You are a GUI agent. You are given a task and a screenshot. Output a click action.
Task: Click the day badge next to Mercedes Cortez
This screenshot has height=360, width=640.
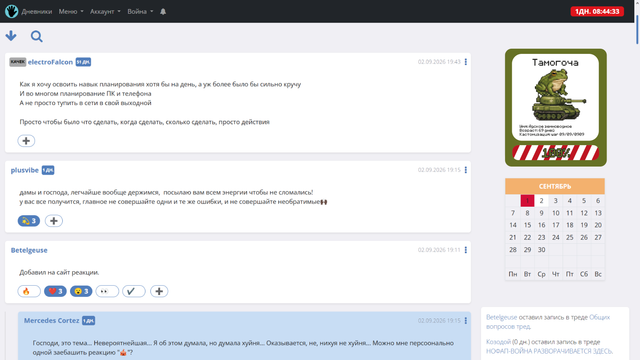[88, 320]
